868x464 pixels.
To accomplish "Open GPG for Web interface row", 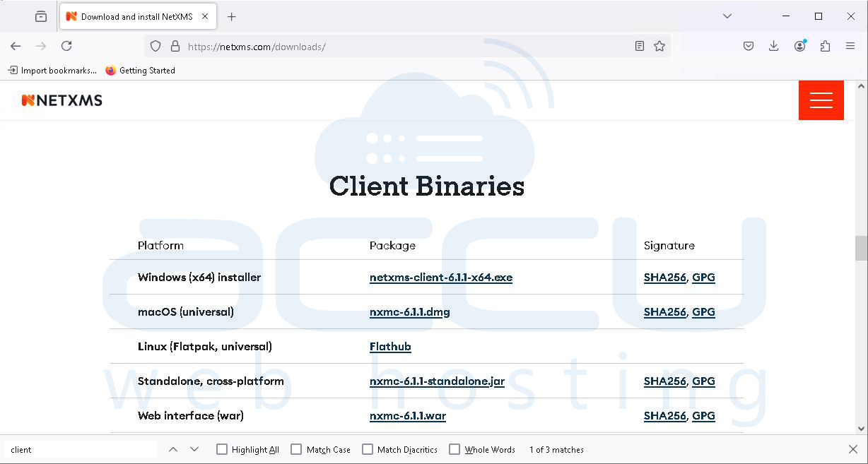I will (703, 416).
